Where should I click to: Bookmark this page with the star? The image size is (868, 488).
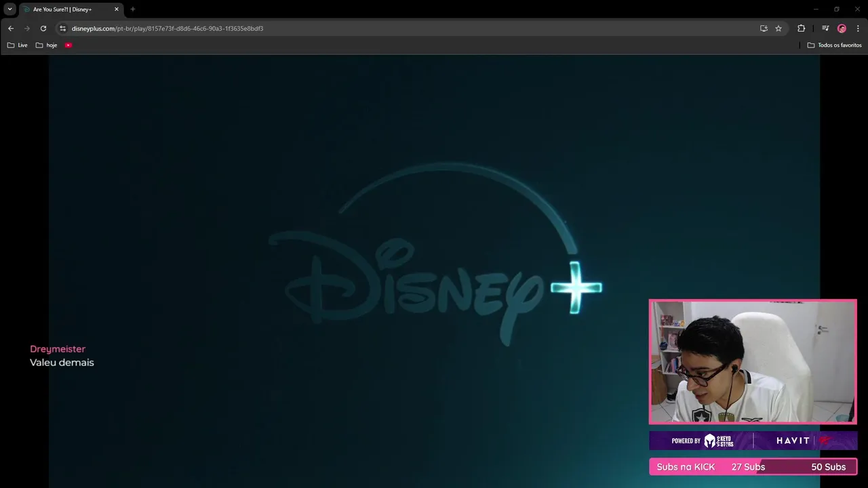coord(778,28)
